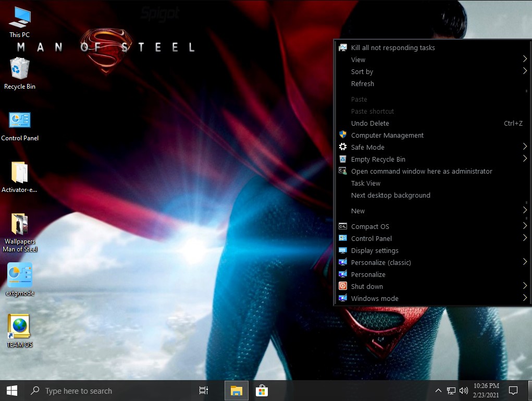This screenshot has height=401, width=532.
Task: Select the TEAM OS desktop shortcut
Action: tap(20, 331)
